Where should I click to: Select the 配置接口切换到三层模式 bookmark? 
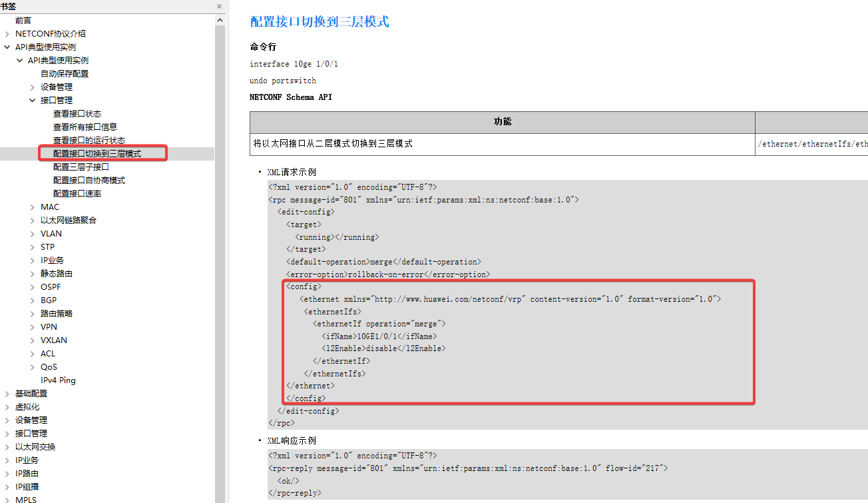[x=97, y=154]
